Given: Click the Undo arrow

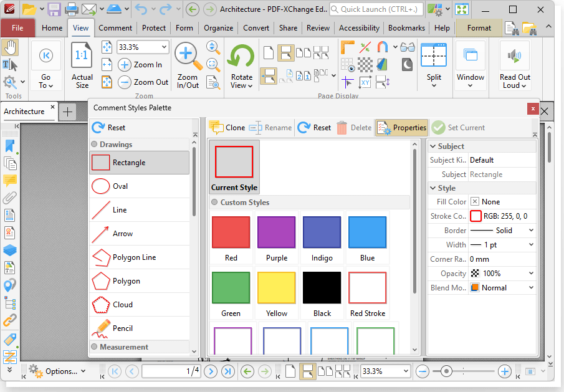Looking at the screenshot, I should tap(141, 9).
